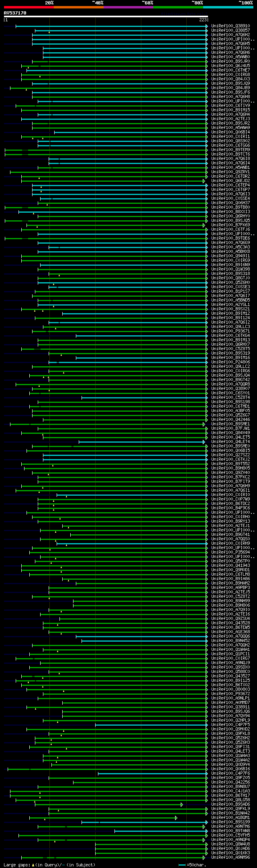This screenshot has width=257, height=868.
Task: Select the UniRef100_B9IM15 label
Action: coord(230,110)
